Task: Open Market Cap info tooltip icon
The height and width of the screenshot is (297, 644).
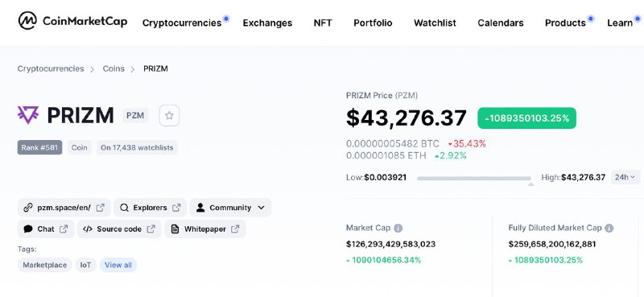Action: tap(398, 228)
